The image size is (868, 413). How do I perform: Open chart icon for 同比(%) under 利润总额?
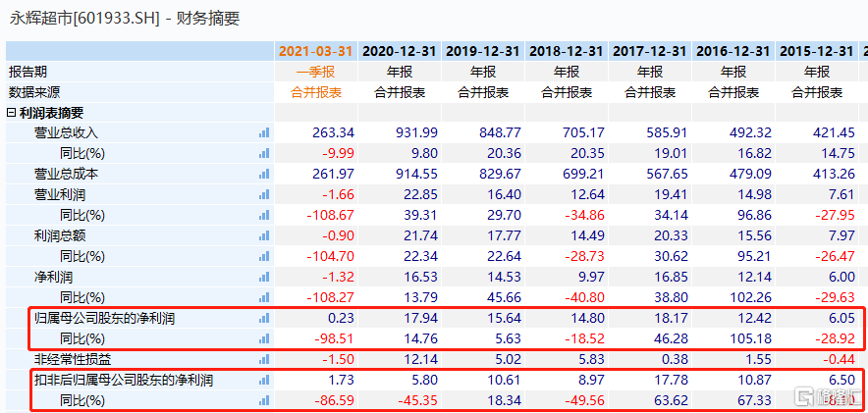click(264, 257)
